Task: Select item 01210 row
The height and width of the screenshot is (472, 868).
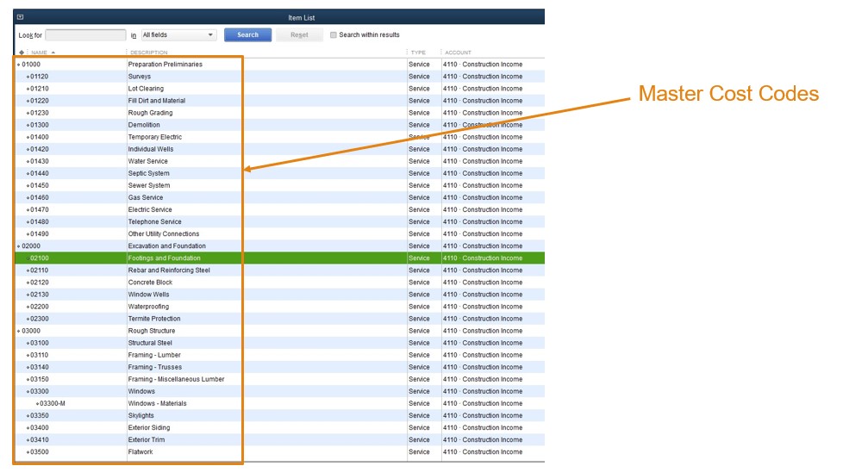Action: click(279, 89)
